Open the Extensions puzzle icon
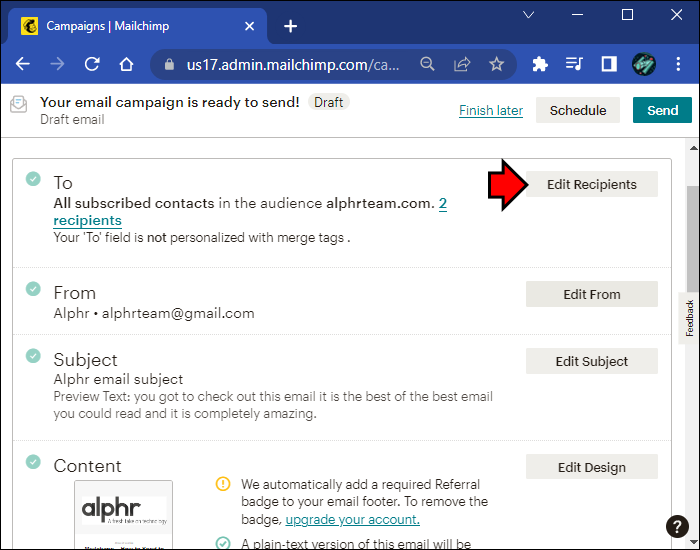The width and height of the screenshot is (700, 550). click(540, 64)
